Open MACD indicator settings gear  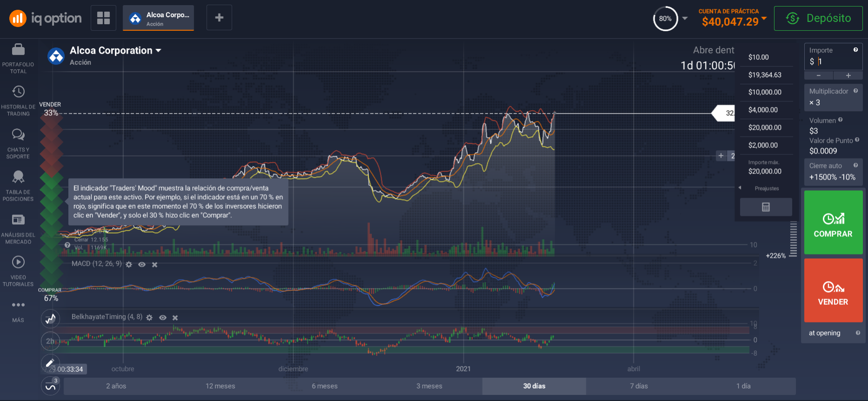(129, 264)
